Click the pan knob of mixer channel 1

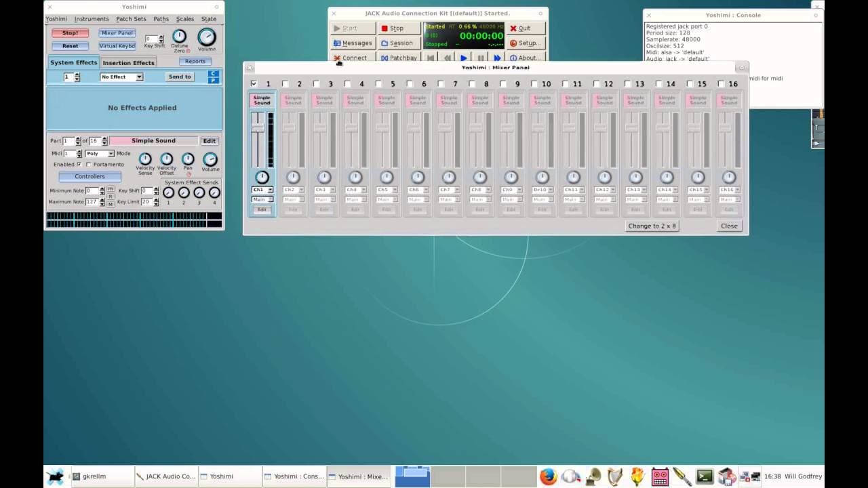click(262, 178)
